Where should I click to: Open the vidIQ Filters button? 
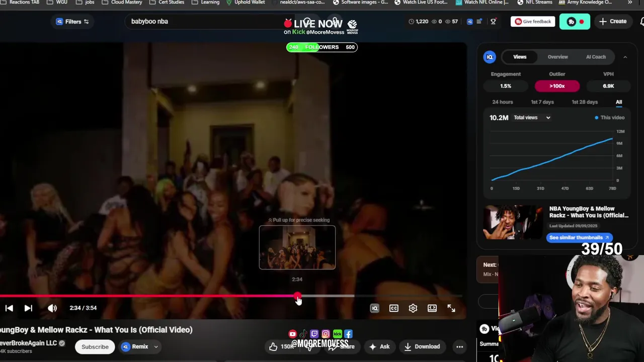coord(73,22)
